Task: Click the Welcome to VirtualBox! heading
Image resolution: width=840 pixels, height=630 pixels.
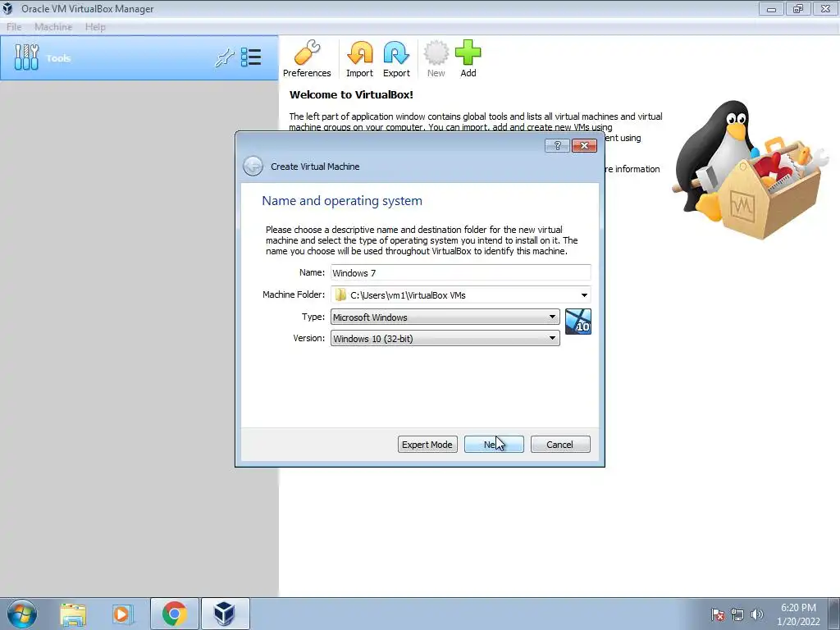Action: (x=351, y=95)
